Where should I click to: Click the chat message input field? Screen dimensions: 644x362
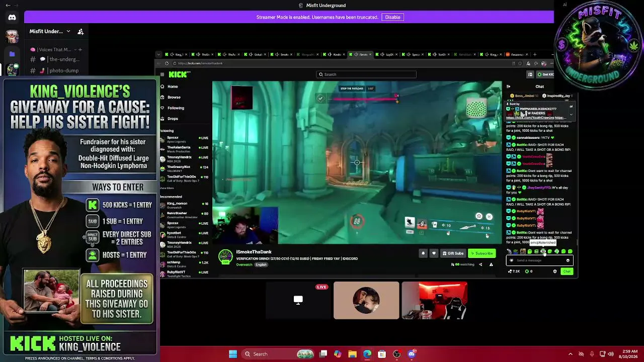pyautogui.click(x=539, y=260)
